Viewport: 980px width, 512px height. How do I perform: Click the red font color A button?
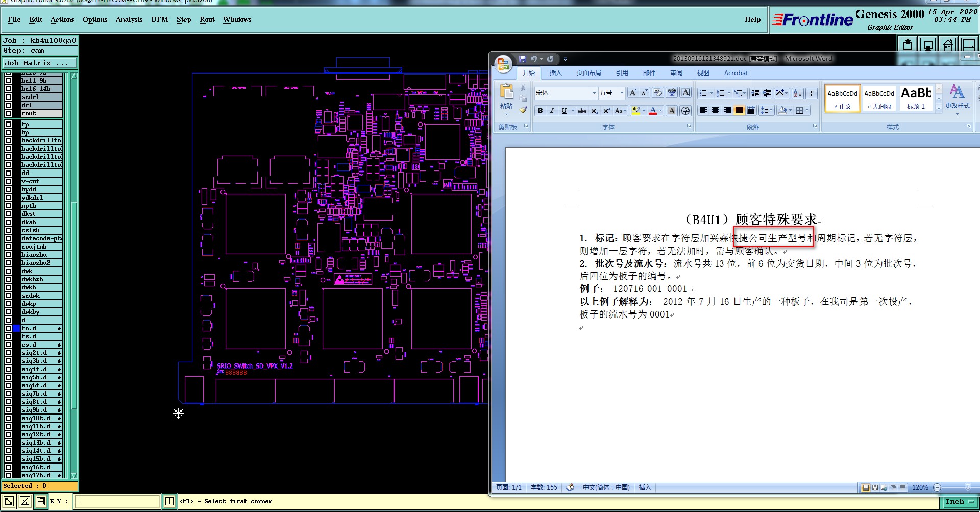point(653,111)
